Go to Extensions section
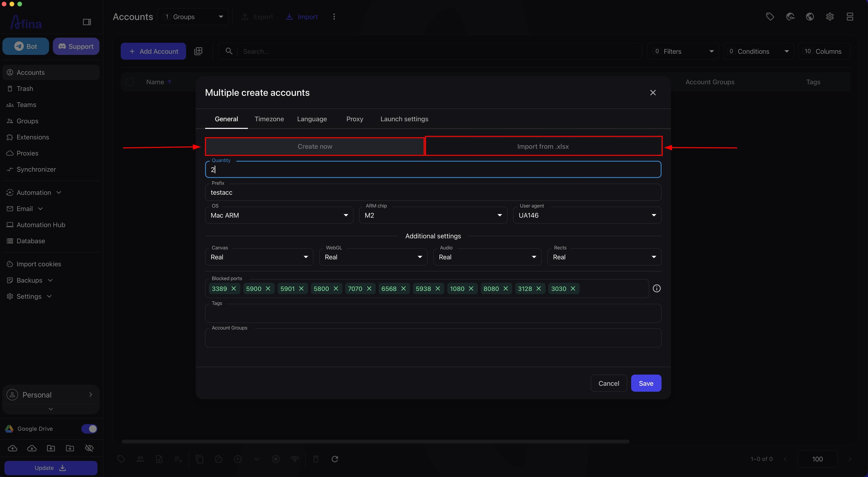 (x=51, y=137)
